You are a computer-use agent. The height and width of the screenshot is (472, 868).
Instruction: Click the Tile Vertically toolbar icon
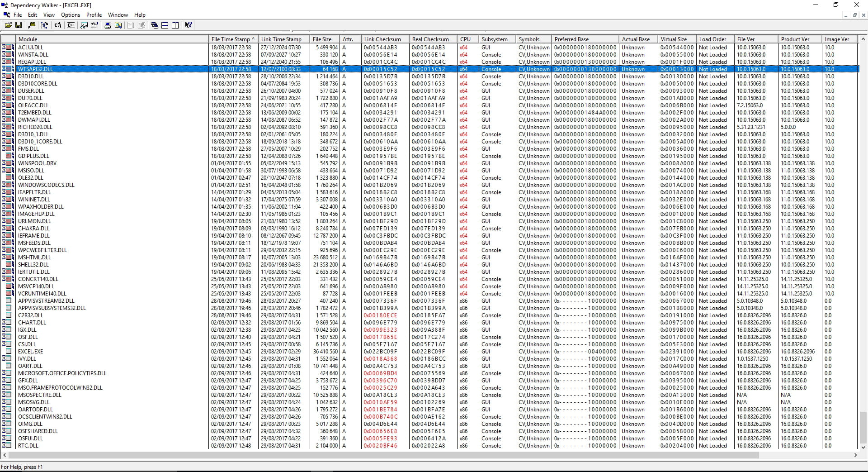pos(175,25)
